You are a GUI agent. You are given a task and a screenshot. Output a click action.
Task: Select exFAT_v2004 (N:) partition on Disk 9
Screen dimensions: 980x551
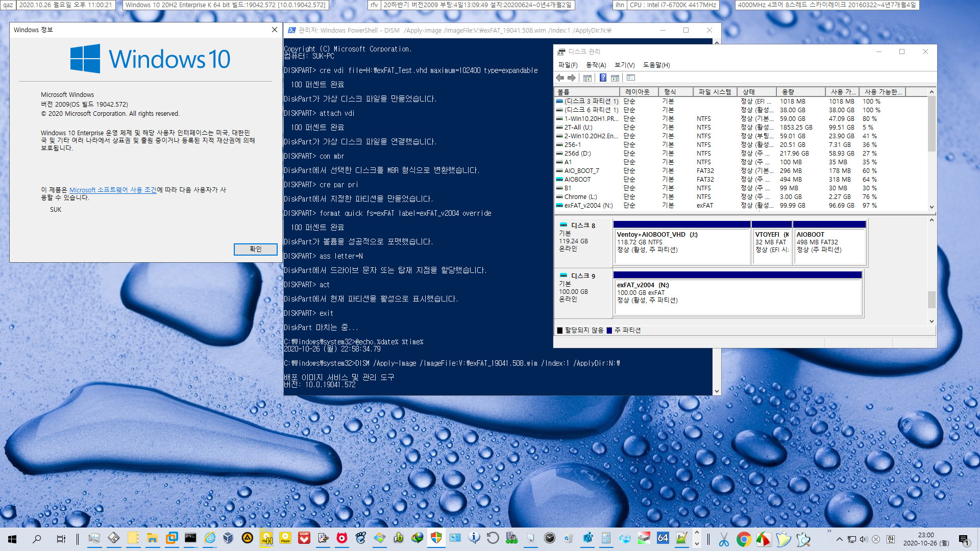[738, 293]
